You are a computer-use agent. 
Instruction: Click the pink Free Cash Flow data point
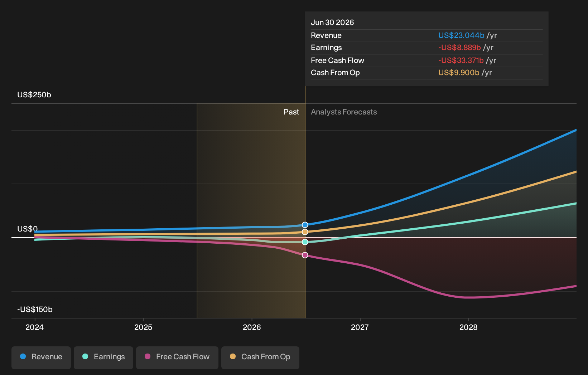pyautogui.click(x=305, y=255)
